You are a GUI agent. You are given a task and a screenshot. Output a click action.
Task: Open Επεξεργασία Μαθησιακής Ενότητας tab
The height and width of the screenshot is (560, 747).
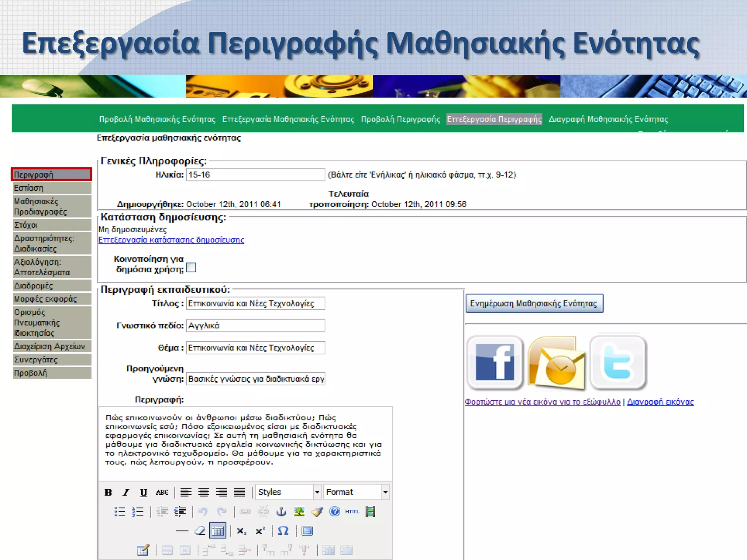[288, 119]
